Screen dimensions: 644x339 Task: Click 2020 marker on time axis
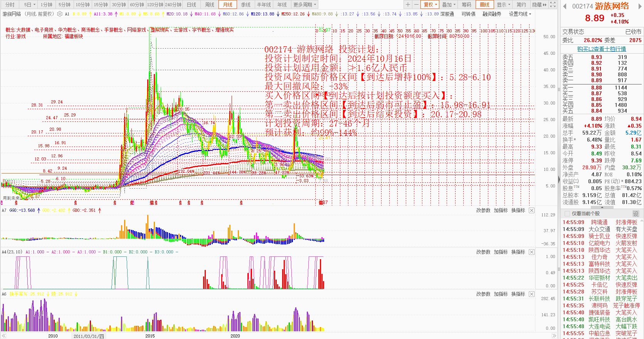[235, 336]
